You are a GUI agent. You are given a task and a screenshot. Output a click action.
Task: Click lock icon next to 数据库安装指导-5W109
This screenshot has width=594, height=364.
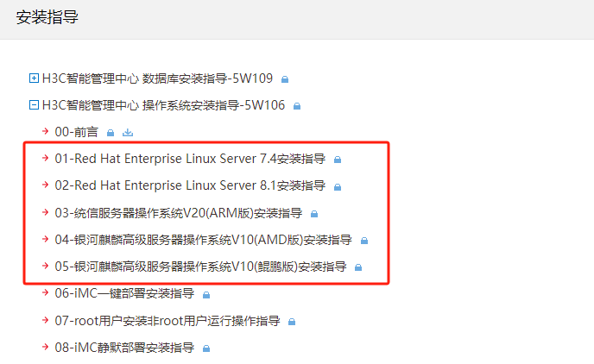(x=285, y=79)
